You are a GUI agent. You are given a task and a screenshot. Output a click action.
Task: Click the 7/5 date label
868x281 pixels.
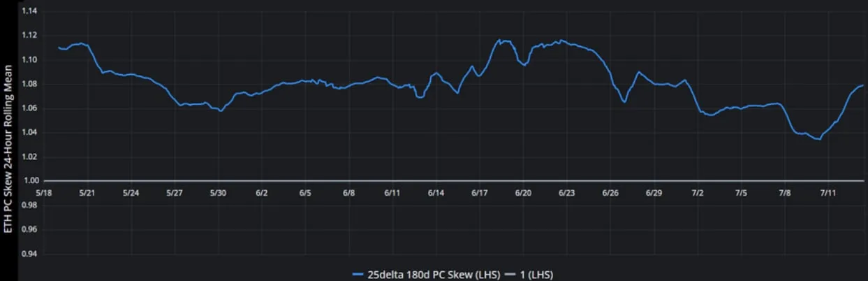tap(742, 192)
